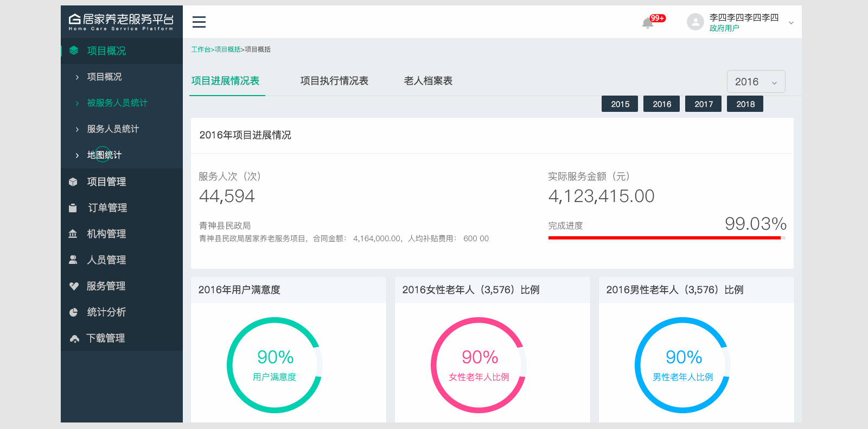
Task: Switch to the 老人档案表 tab
Action: pos(428,81)
